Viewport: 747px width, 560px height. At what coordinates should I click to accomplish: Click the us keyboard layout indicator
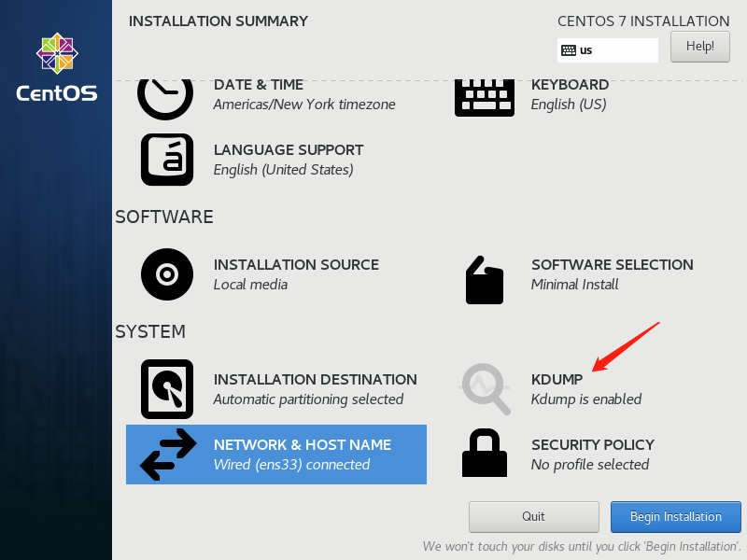click(608, 50)
